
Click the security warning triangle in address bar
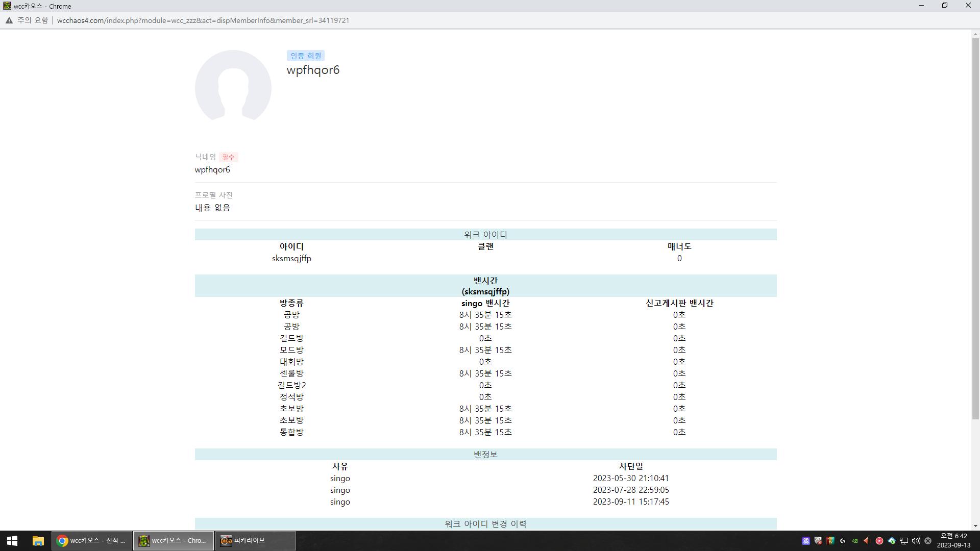9,20
